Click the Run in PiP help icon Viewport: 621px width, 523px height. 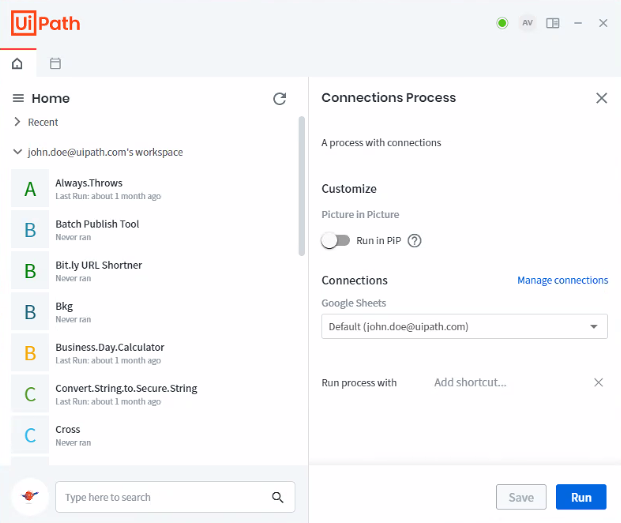tap(414, 240)
